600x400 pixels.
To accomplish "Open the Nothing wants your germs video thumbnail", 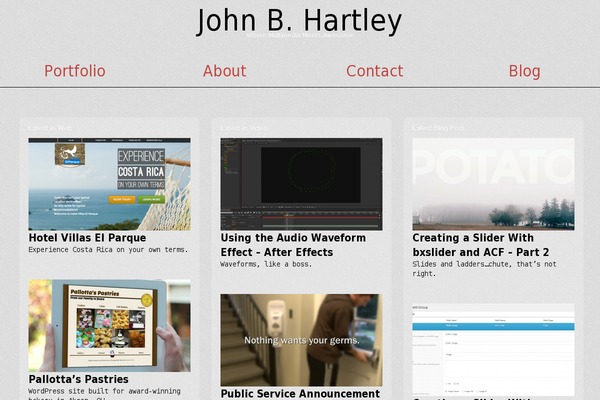I will 301,340.
